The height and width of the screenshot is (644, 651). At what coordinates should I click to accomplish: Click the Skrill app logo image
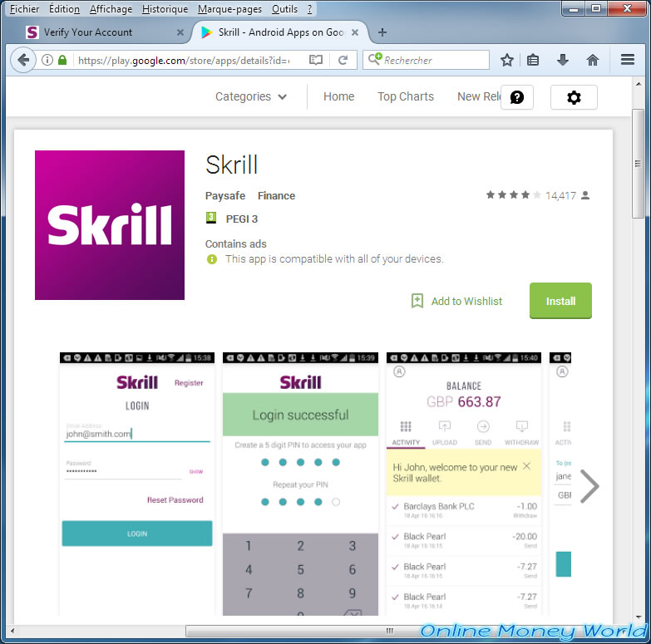(x=110, y=225)
